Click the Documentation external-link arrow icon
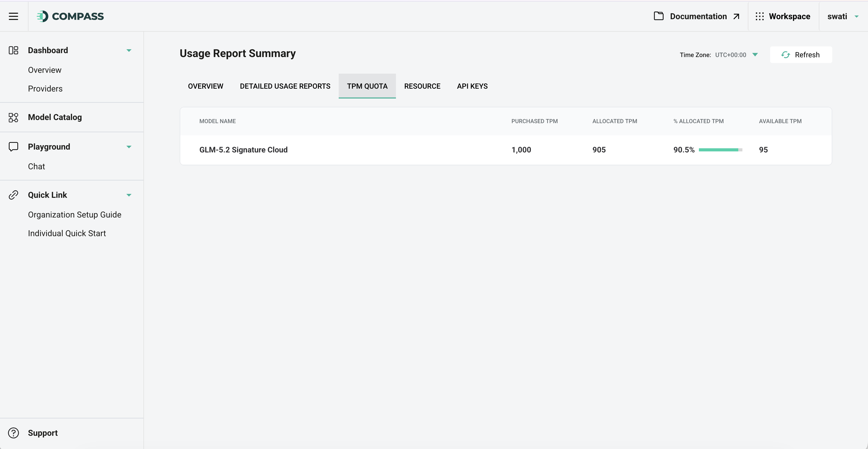 point(736,16)
